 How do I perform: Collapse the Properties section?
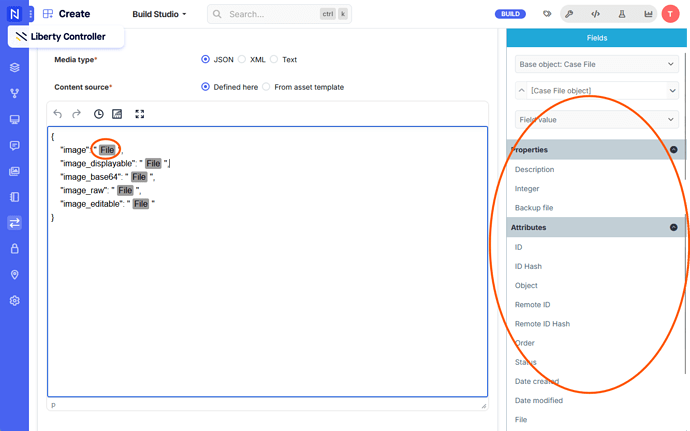pyautogui.click(x=673, y=150)
